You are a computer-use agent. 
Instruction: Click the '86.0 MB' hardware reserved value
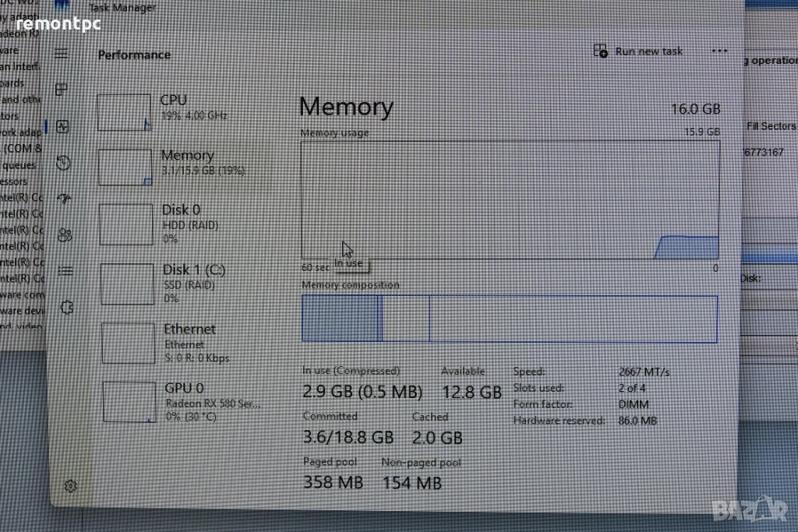637,421
